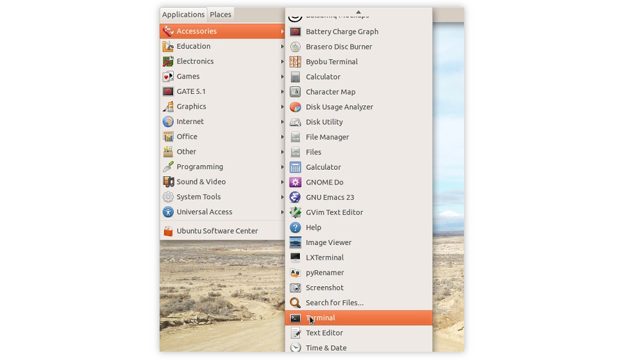Click the 'System Tools' label

198,197
